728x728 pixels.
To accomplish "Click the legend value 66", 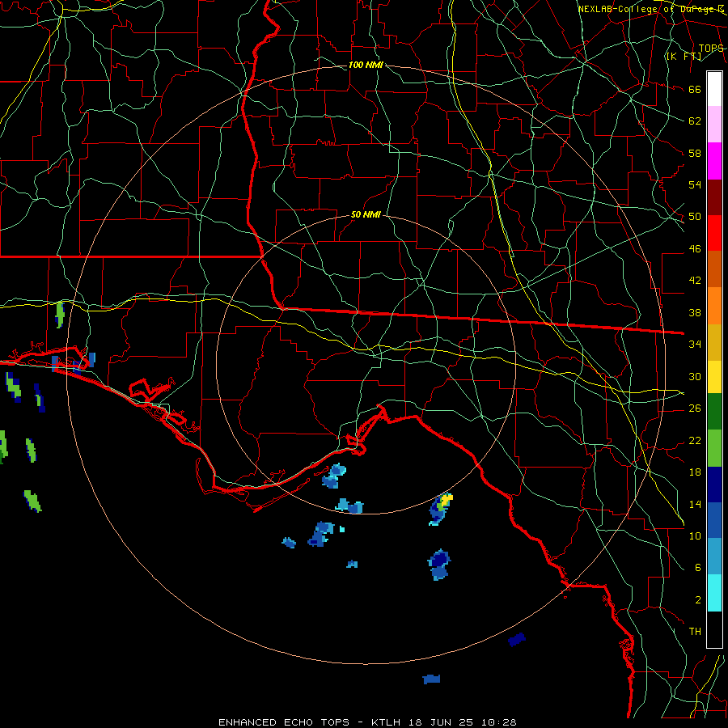I will pos(695,90).
